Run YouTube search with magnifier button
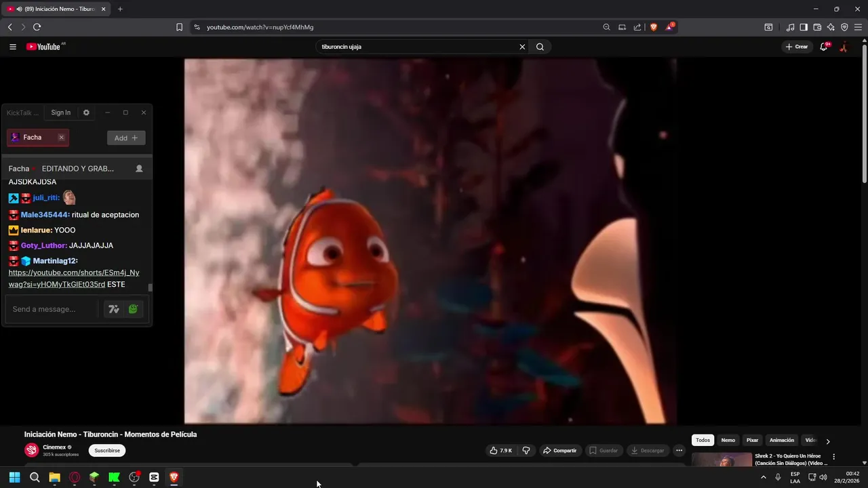Viewport: 868px width, 488px height. click(540, 47)
